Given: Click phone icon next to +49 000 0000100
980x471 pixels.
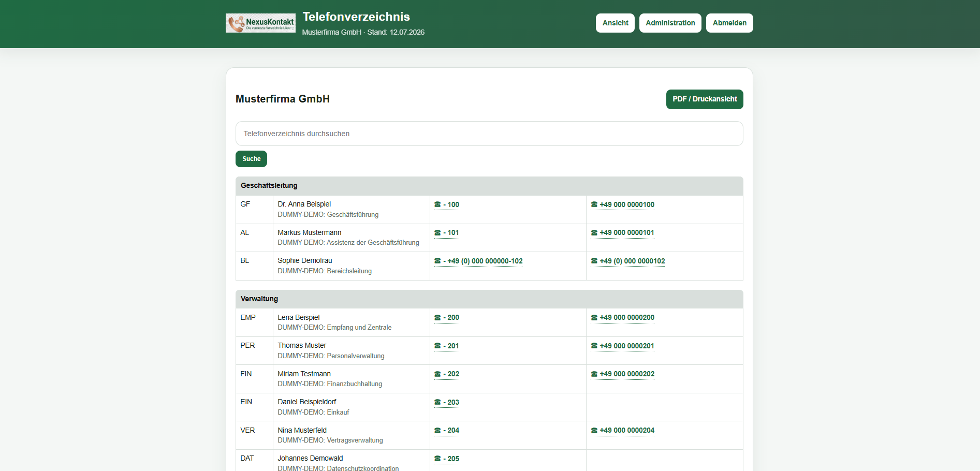Looking at the screenshot, I should pos(594,204).
